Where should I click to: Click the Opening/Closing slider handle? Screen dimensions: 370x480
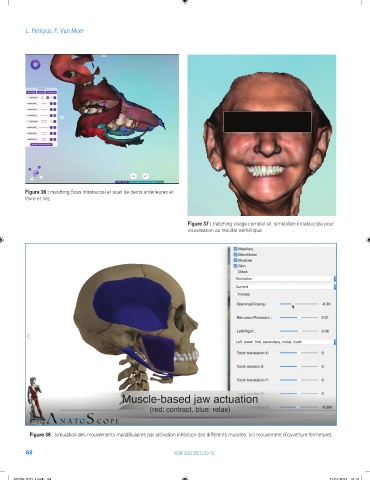[293, 304]
